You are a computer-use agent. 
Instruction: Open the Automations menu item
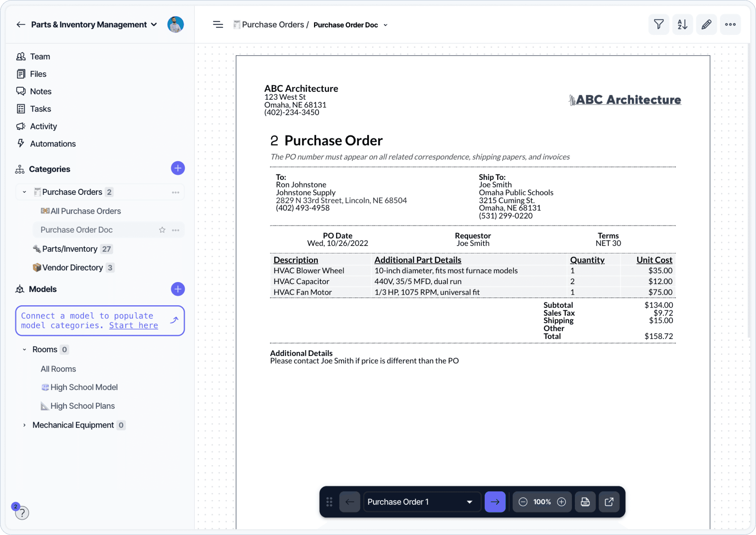coord(53,144)
